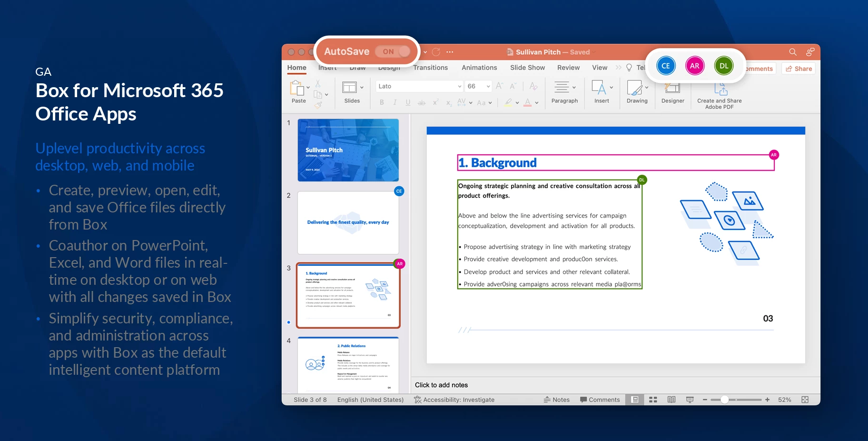
Task: Toggle Superscript formatting
Action: 435,102
